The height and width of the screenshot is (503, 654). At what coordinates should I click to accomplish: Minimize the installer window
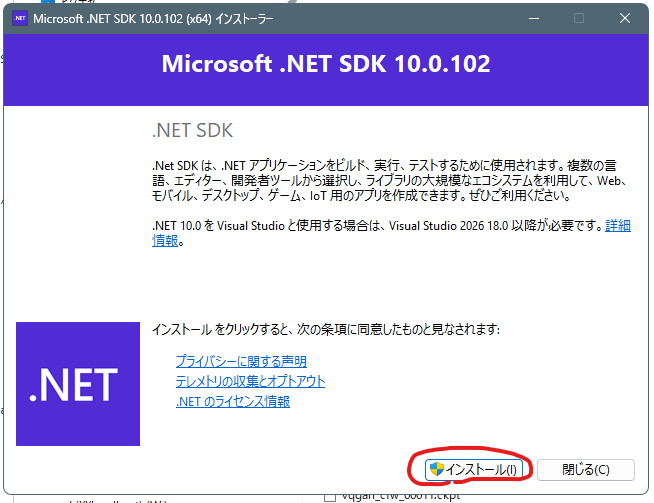532,19
